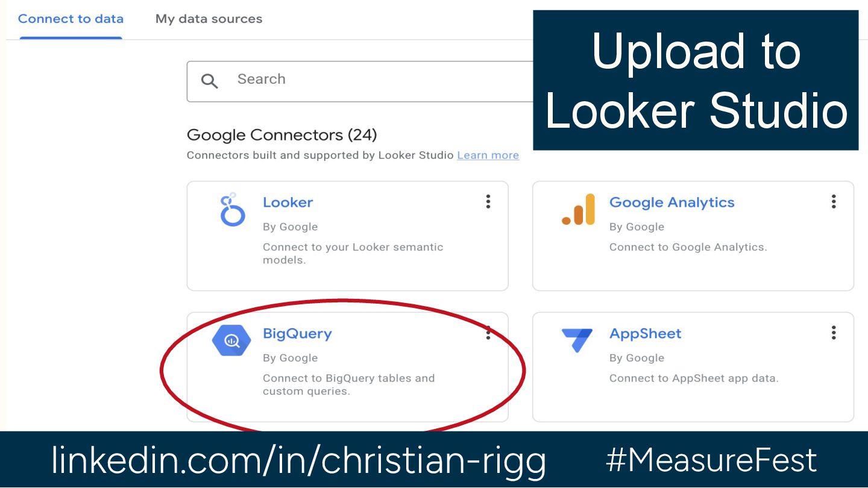Click the BigQuery tables description text
This screenshot has height=488, width=868.
[x=348, y=384]
